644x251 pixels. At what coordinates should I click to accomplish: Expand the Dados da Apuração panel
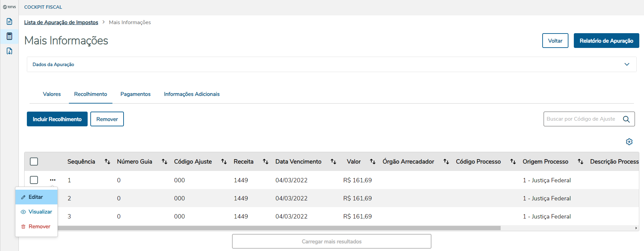click(627, 64)
